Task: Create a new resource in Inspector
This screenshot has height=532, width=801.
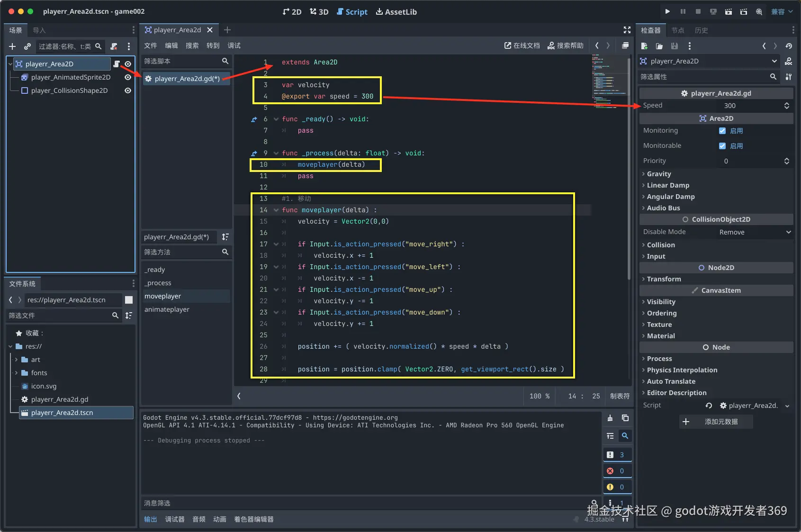Action: tap(644, 46)
